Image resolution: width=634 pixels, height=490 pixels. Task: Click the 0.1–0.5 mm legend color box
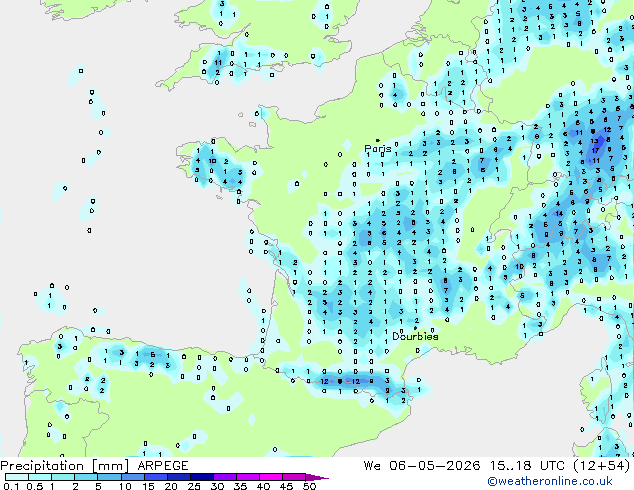(17, 477)
